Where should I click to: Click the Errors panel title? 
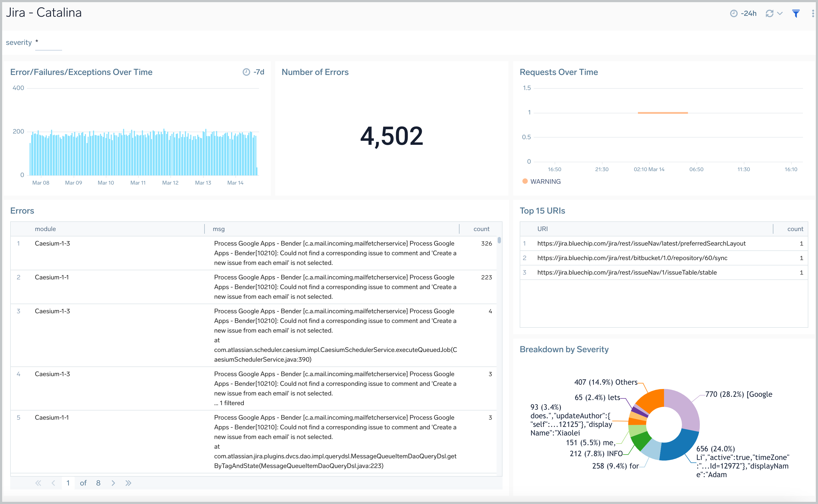click(22, 211)
